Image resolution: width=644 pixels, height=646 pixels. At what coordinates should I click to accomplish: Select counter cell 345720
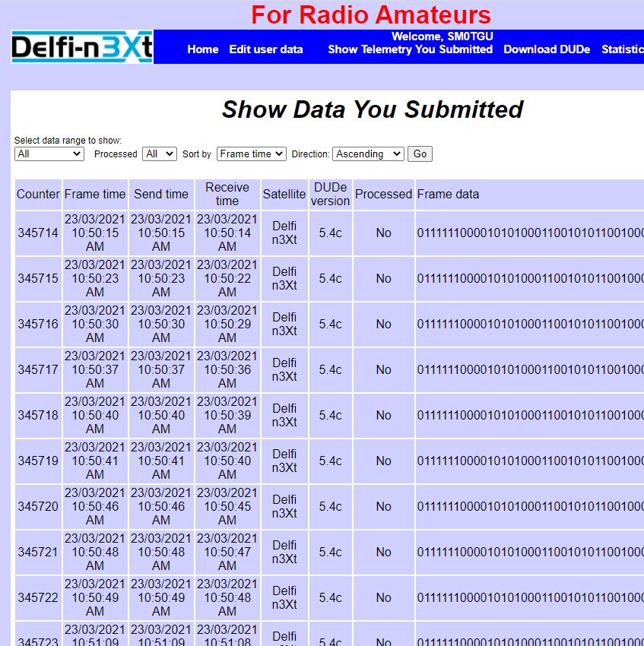point(38,507)
